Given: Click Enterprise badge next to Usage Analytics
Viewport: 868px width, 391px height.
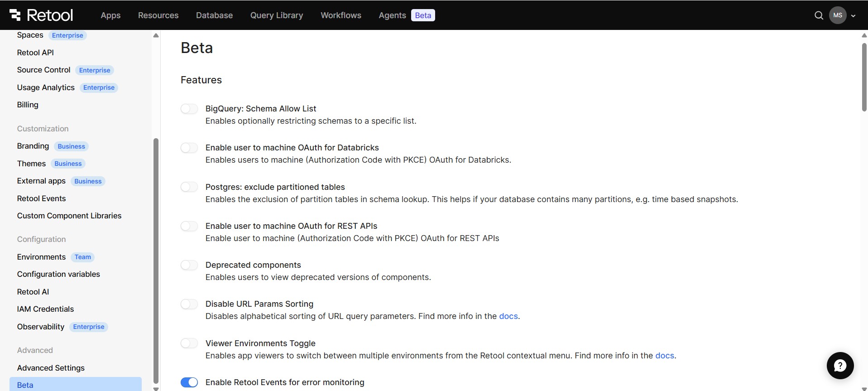Looking at the screenshot, I should pos(99,87).
